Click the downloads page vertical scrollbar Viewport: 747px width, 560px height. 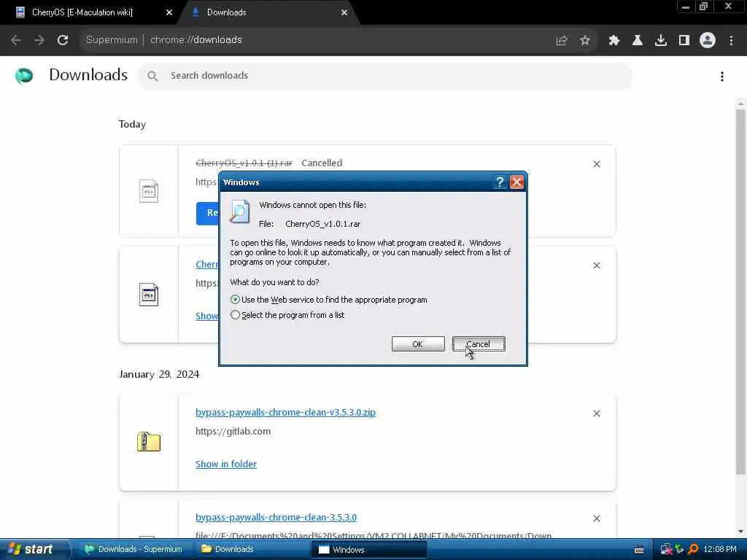point(740,292)
